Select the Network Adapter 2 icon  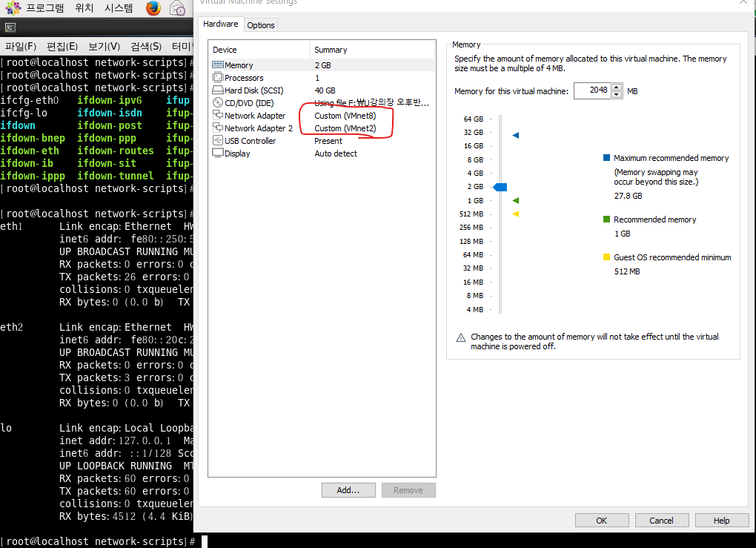tap(218, 128)
